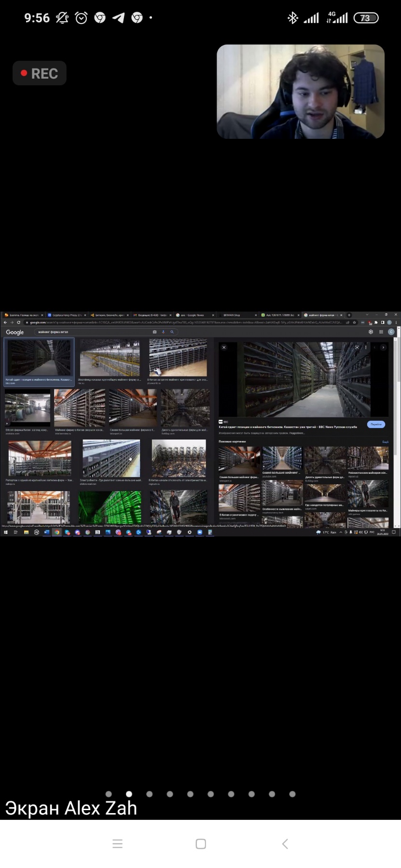Click the Google logo in shared browser

14,332
